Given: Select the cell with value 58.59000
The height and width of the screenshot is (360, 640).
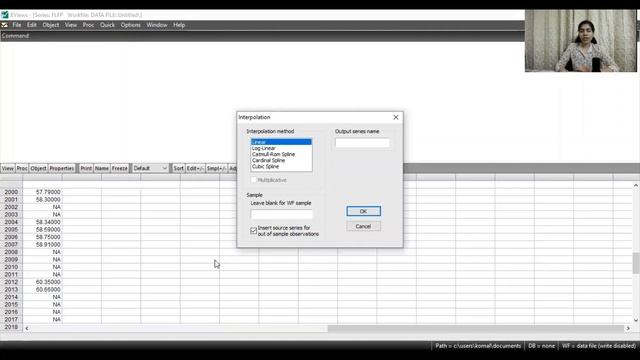Looking at the screenshot, I should [x=42, y=229].
